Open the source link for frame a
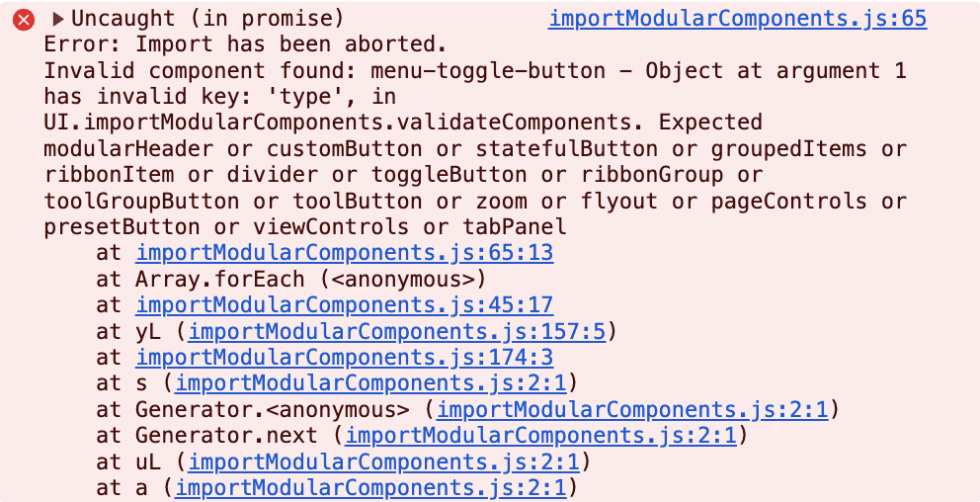 [369, 487]
